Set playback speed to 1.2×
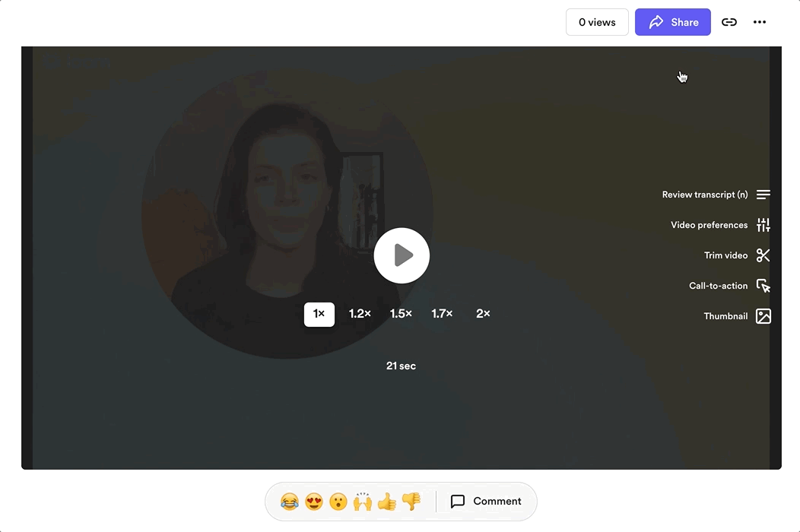Viewport: 800px width, 532px height. click(360, 314)
